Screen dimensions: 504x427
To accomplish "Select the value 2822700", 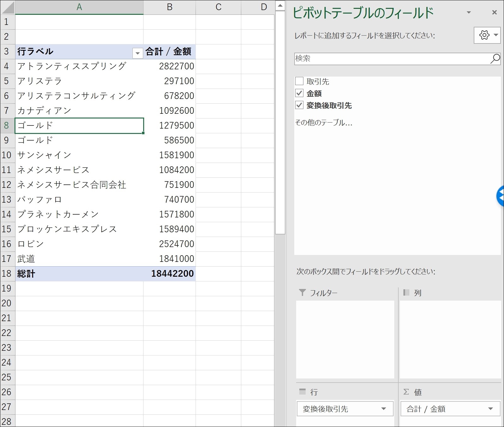I will 169,66.
